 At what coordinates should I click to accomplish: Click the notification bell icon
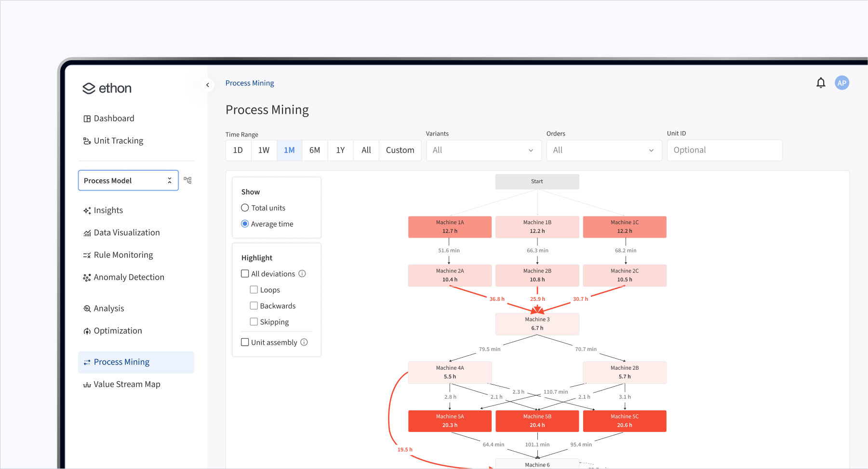(821, 82)
